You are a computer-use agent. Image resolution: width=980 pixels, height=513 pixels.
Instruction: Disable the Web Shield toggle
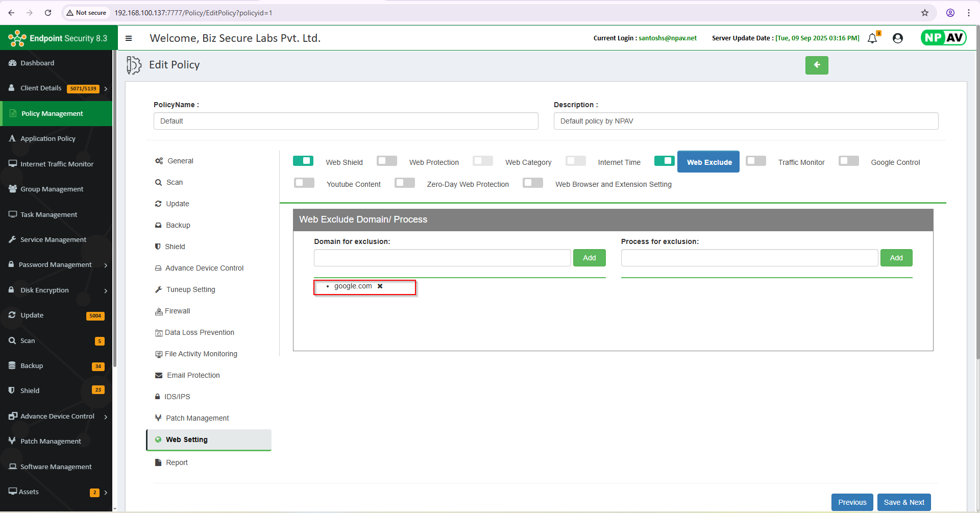303,161
